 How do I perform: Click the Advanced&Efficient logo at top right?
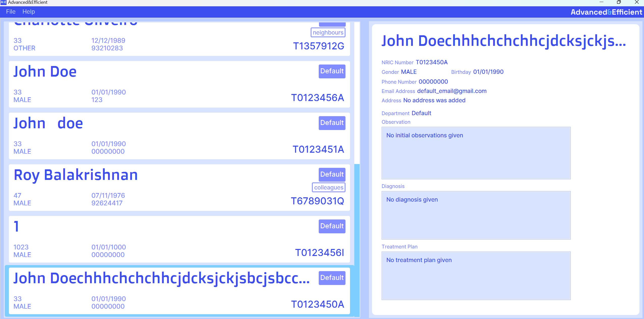click(x=606, y=12)
